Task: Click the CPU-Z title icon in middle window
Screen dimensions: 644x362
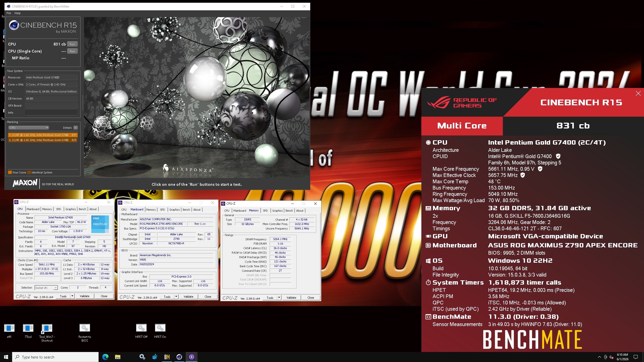Action: (x=120, y=203)
